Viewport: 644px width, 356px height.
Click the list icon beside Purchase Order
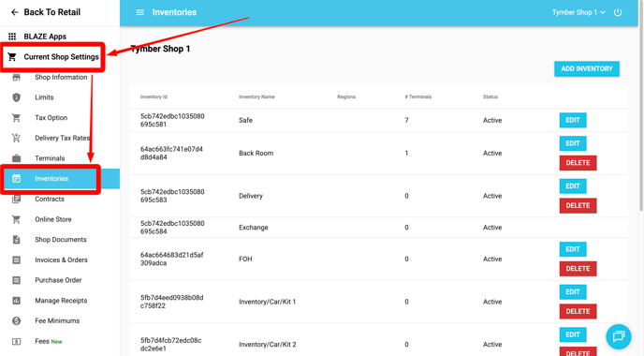tap(17, 280)
